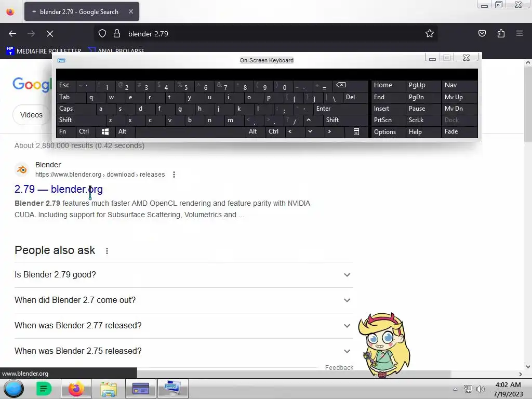Screen dimensions: 532x399
Task: Click the Google logo
Action: (32, 85)
